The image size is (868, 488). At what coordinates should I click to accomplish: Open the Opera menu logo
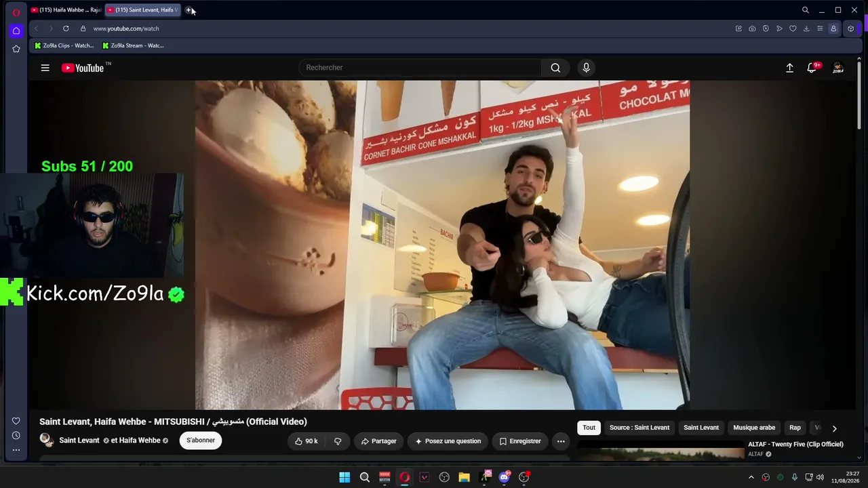point(16,12)
